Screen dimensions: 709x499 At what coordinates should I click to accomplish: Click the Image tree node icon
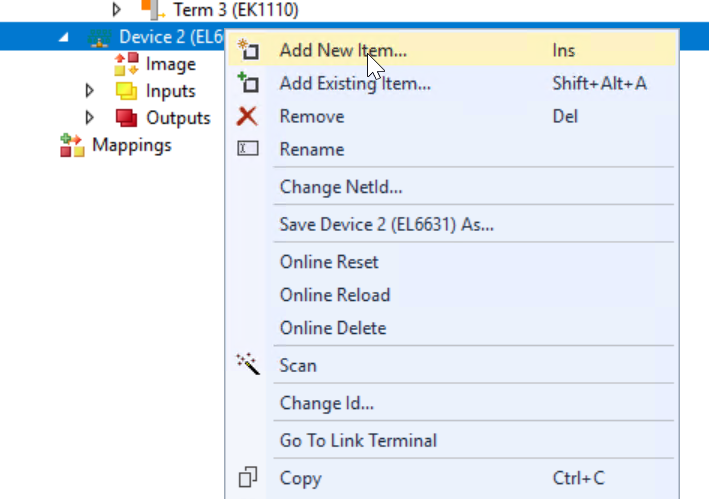(126, 64)
